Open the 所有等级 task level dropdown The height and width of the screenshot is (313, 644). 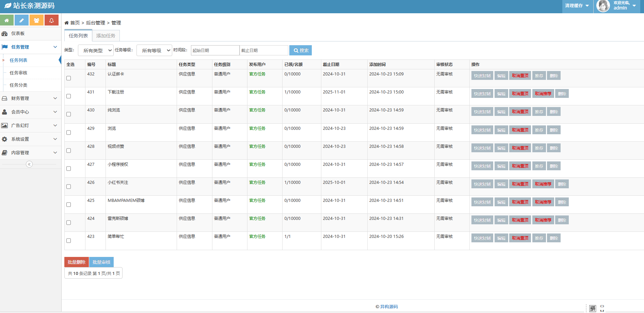[154, 51]
